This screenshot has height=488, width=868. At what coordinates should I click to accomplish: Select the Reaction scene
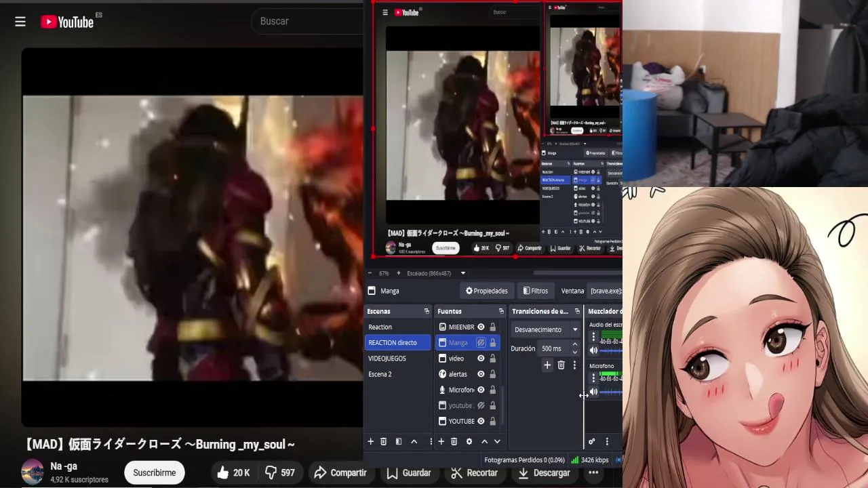398,327
